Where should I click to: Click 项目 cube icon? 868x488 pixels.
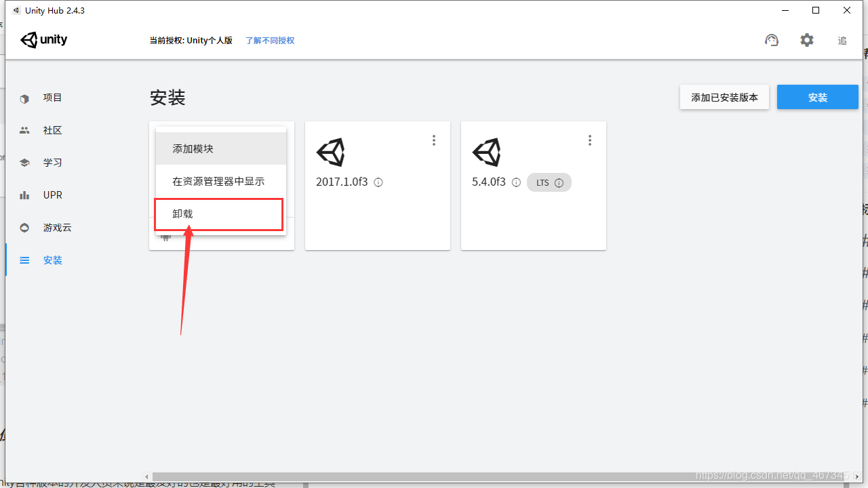pos(24,98)
